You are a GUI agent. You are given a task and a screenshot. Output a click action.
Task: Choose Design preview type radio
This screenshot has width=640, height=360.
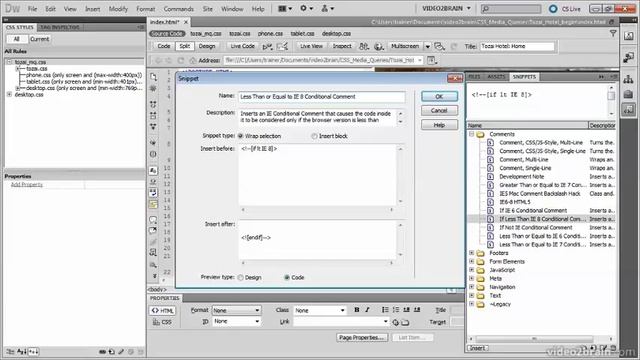click(x=240, y=278)
